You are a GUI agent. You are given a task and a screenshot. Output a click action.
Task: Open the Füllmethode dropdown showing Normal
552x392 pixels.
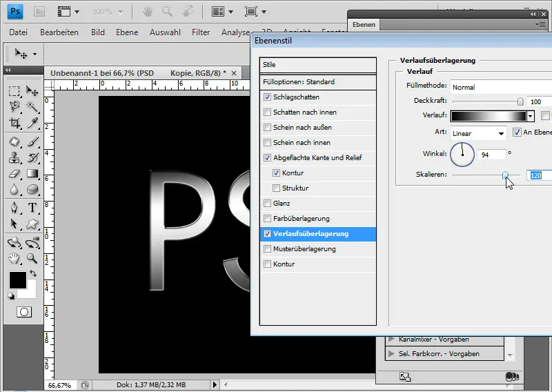501,87
